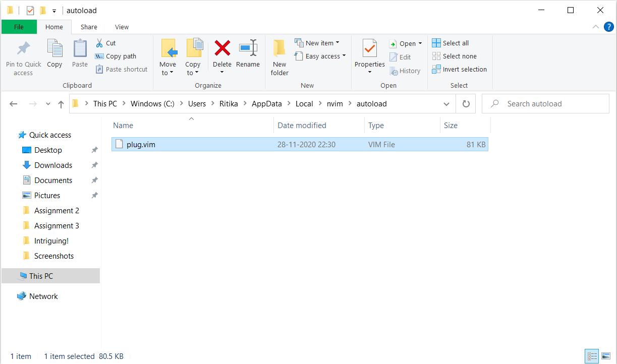Click Invert selection
This screenshot has height=364, width=617.
(x=459, y=69)
